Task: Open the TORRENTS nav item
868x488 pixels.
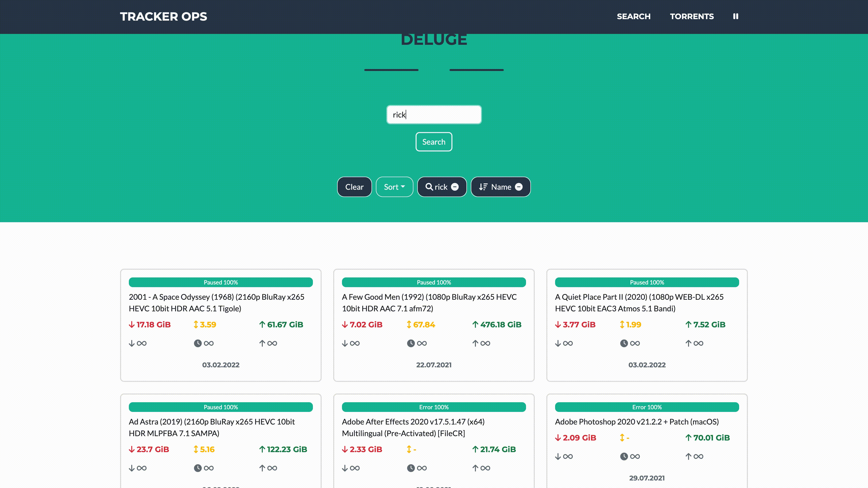Action: (x=692, y=16)
